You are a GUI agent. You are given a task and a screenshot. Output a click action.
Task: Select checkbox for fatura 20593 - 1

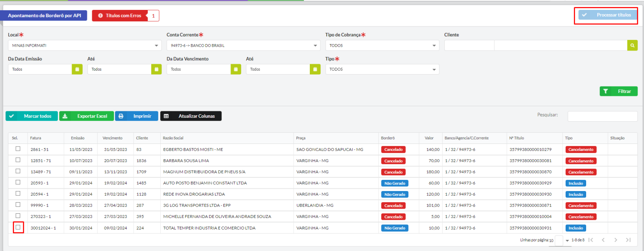pyautogui.click(x=18, y=182)
